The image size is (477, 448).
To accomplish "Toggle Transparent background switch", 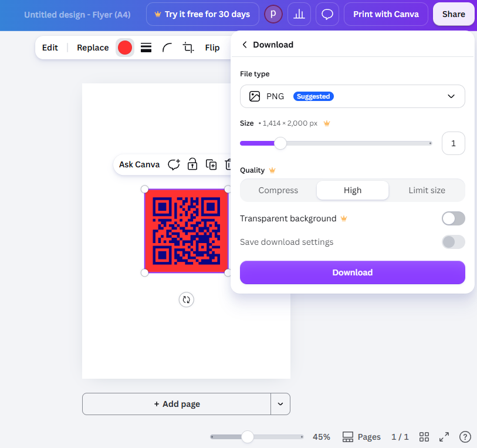I will point(454,218).
